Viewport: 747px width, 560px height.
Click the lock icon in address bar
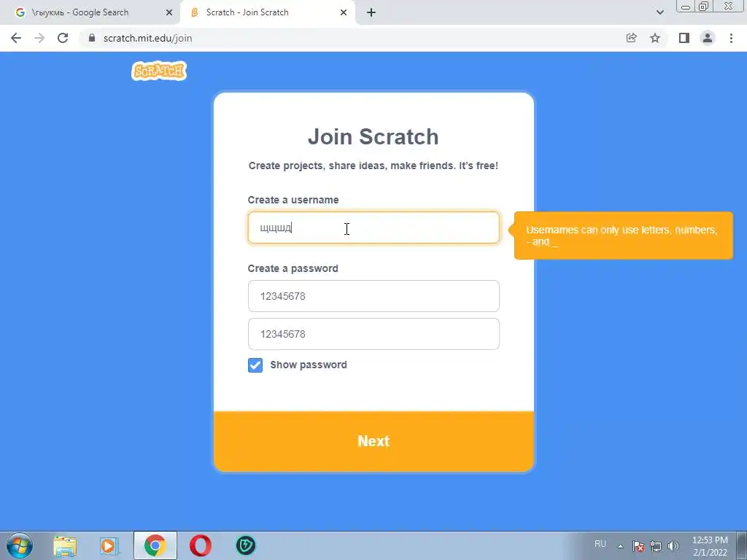(x=92, y=38)
